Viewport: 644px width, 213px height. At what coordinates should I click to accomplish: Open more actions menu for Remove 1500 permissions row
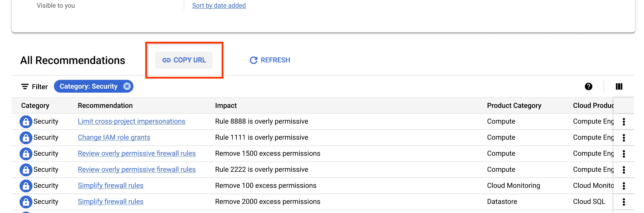(x=624, y=154)
